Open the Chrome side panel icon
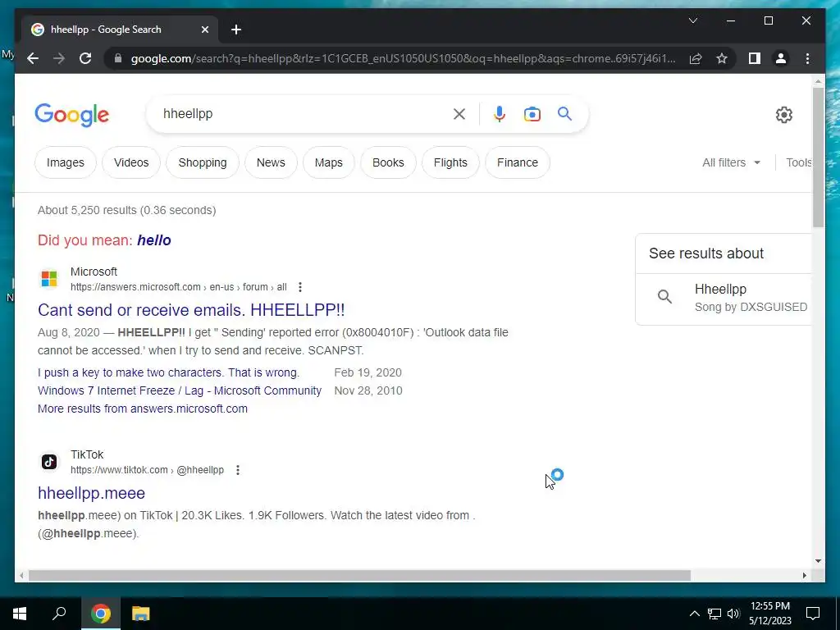The width and height of the screenshot is (840, 630). 755,58
